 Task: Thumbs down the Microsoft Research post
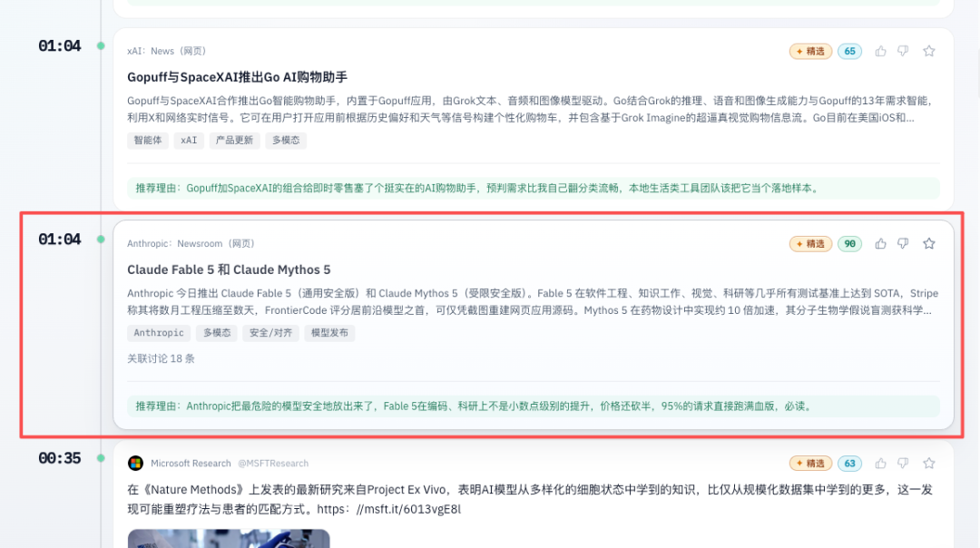[x=903, y=463]
